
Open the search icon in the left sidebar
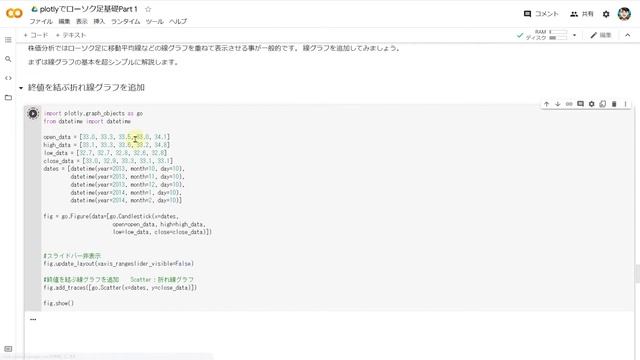8,59
